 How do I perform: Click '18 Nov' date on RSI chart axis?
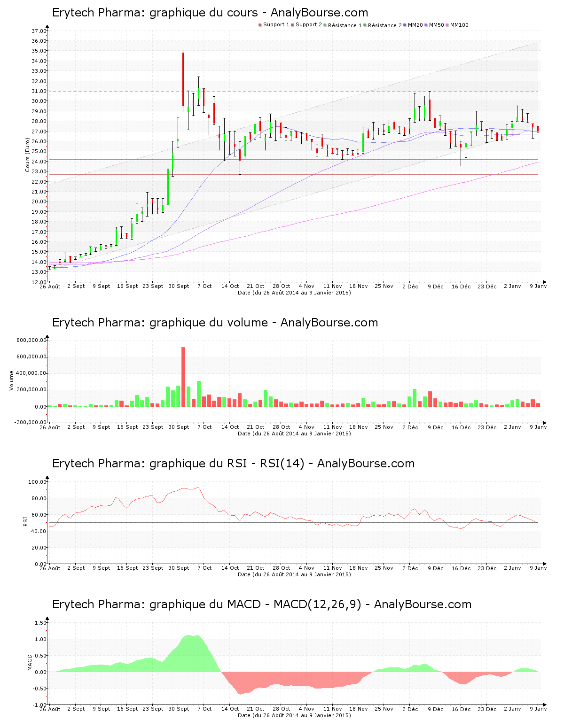pos(359,568)
